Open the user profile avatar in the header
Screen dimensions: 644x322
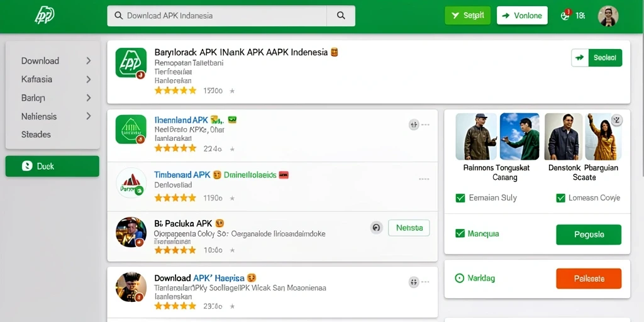point(608,16)
